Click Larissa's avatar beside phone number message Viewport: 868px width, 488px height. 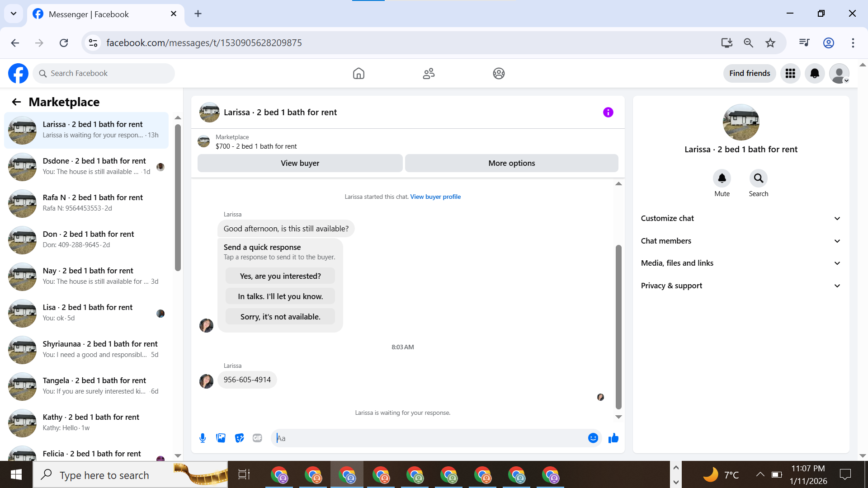(x=206, y=381)
